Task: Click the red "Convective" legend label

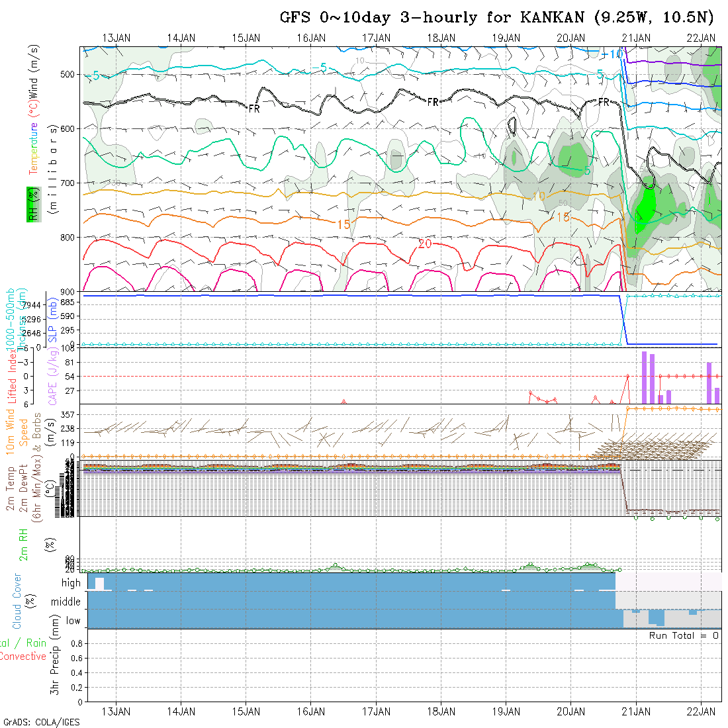Action: pos(23,657)
